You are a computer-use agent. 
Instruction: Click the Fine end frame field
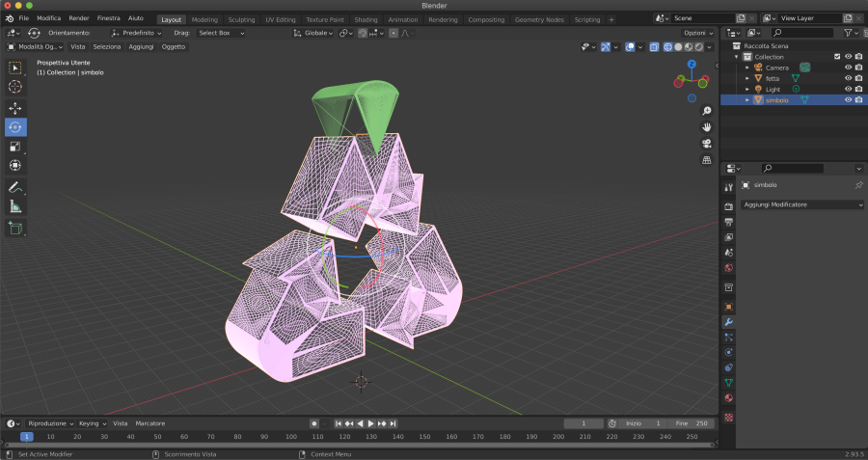point(691,423)
